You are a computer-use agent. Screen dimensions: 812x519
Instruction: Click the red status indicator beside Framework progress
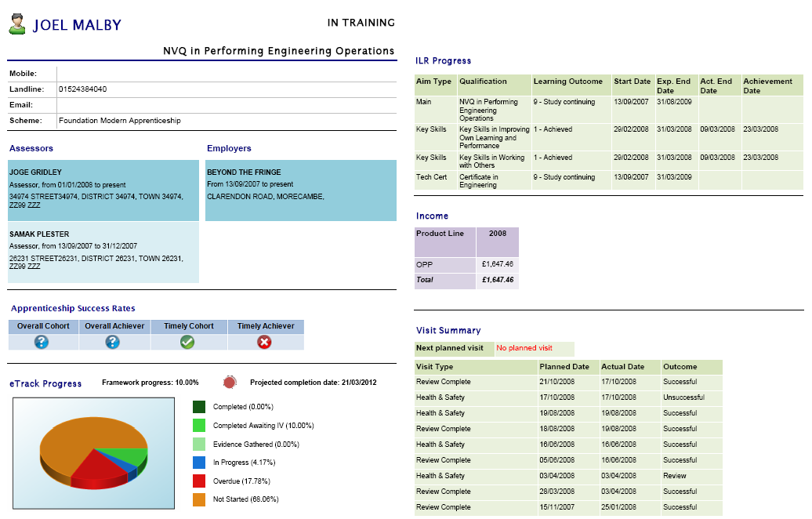230,383
